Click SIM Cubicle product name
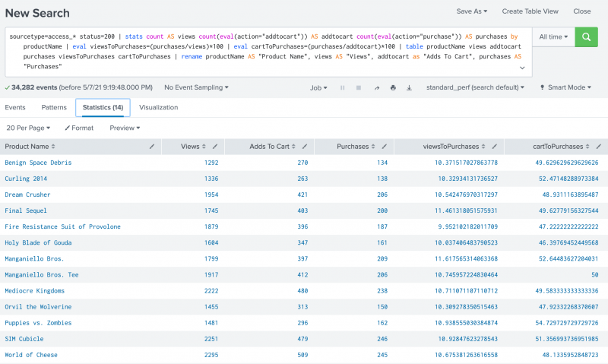 [x=24, y=339]
